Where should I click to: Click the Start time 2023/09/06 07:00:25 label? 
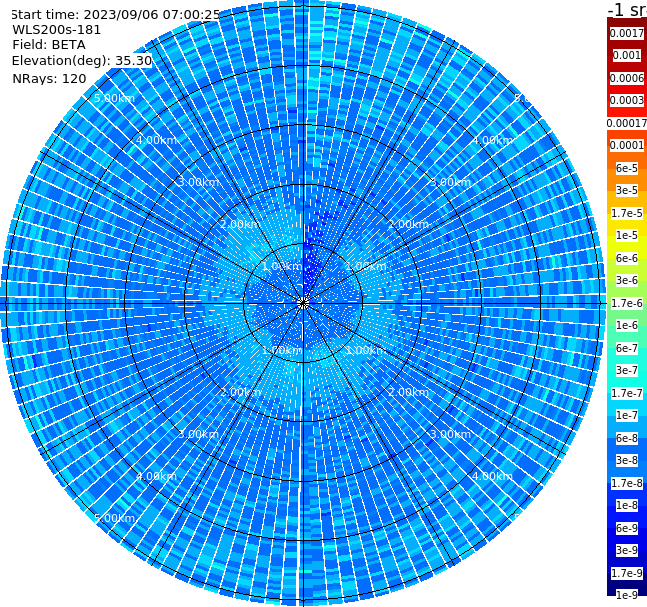coord(115,15)
